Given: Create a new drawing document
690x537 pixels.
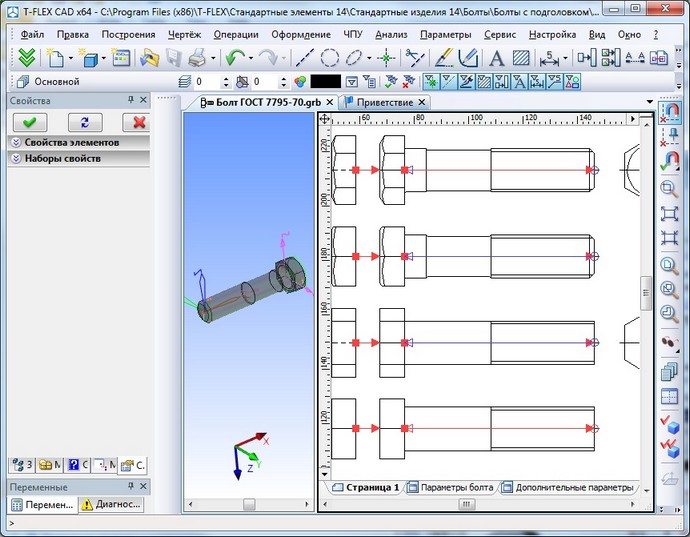Looking at the screenshot, I should tap(55, 58).
